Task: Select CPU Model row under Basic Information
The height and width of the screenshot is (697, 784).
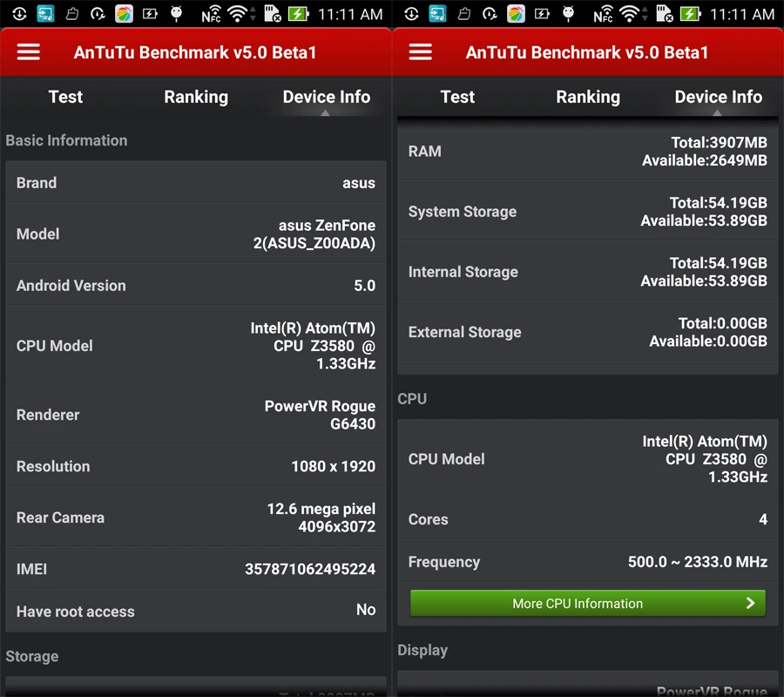Action: point(196,345)
